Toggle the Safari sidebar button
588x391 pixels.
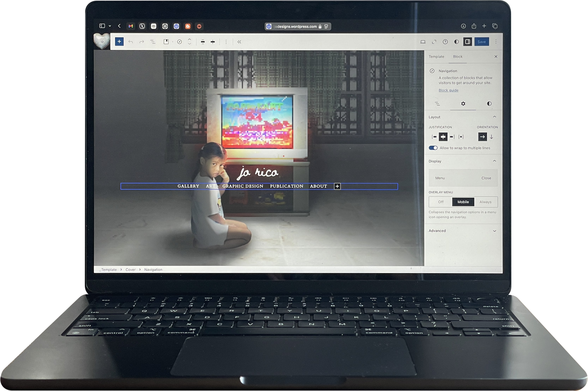tap(102, 26)
